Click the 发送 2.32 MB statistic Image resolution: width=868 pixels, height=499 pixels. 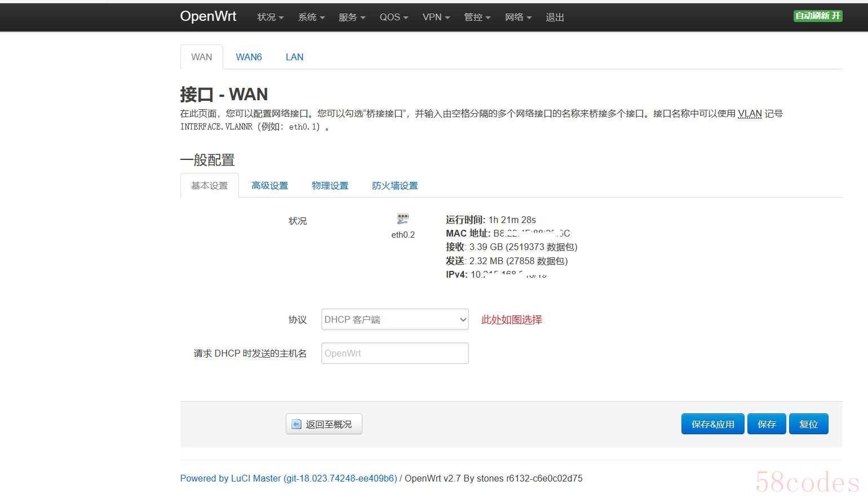tap(507, 261)
